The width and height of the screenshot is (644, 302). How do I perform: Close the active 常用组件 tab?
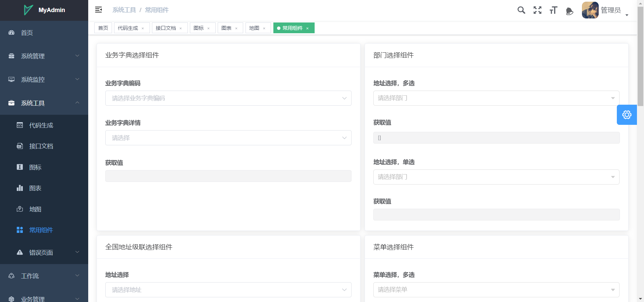tap(308, 29)
